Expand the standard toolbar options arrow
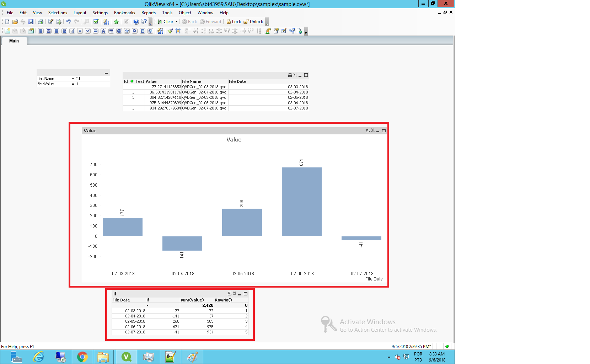This screenshot has width=590, height=364. [150, 22]
